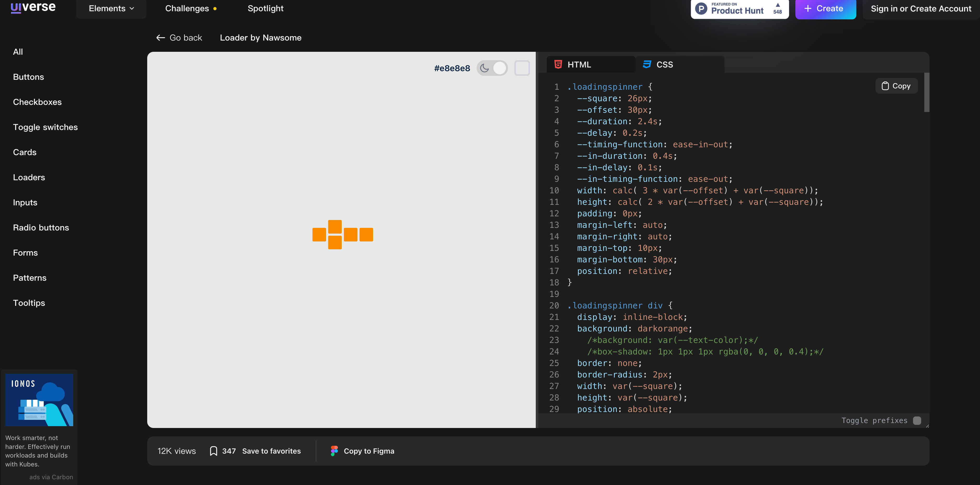Click Sign in or Create Account
The width and height of the screenshot is (980, 485).
[x=921, y=8]
